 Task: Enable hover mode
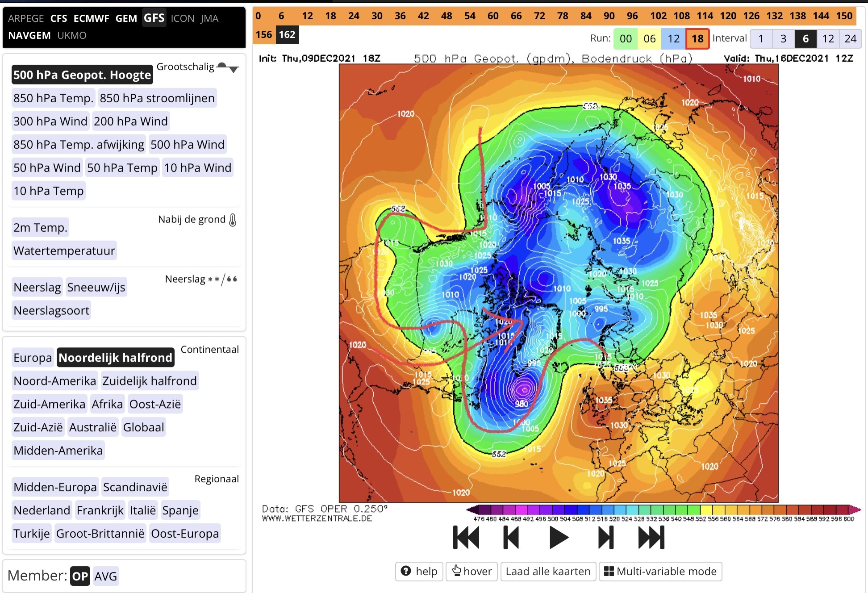pyautogui.click(x=472, y=571)
